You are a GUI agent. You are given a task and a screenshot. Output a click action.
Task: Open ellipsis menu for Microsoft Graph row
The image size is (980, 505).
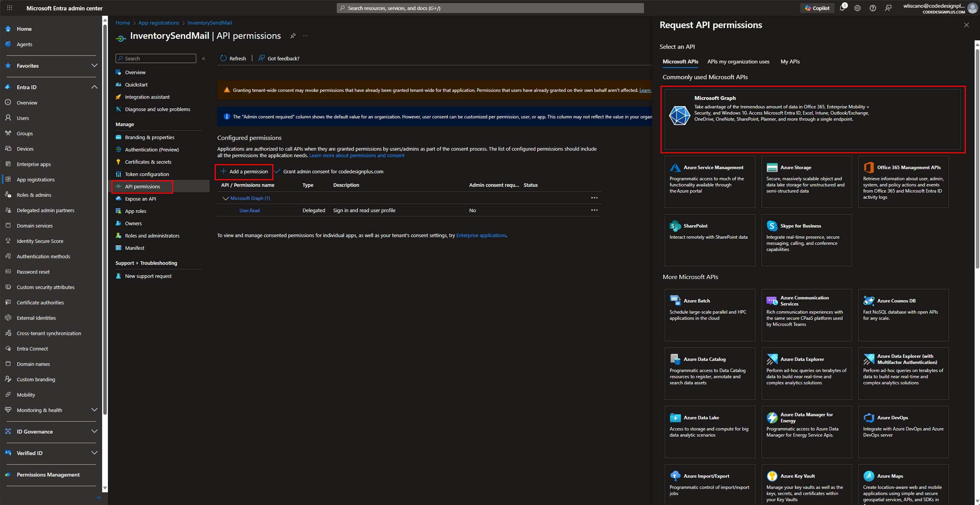click(x=594, y=198)
